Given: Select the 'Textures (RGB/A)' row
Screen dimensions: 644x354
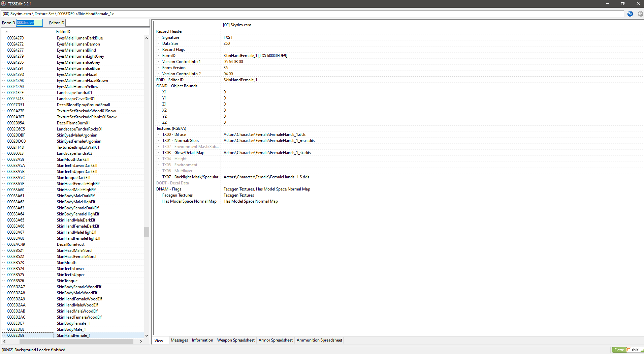Looking at the screenshot, I should (171, 128).
